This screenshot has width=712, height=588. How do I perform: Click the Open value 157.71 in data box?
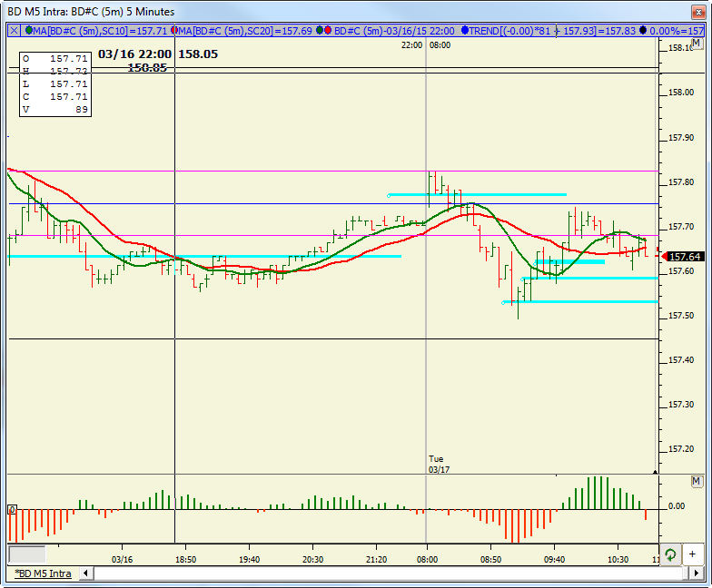click(69, 59)
